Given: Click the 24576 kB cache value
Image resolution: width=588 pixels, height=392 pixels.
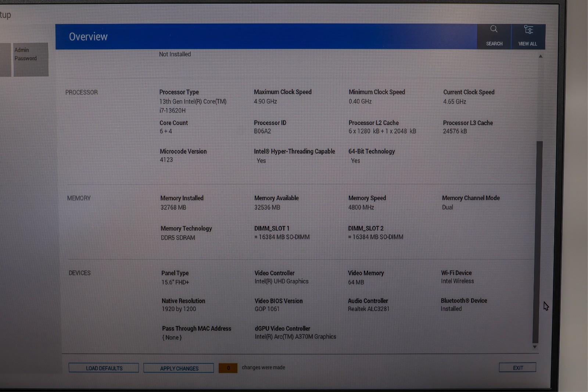Looking at the screenshot, I should [455, 131].
